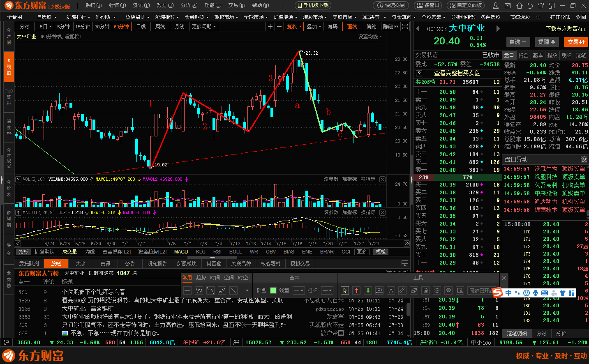Switch to 60分钟 period
Viewport: 589px width, 364px height.
(121, 26)
